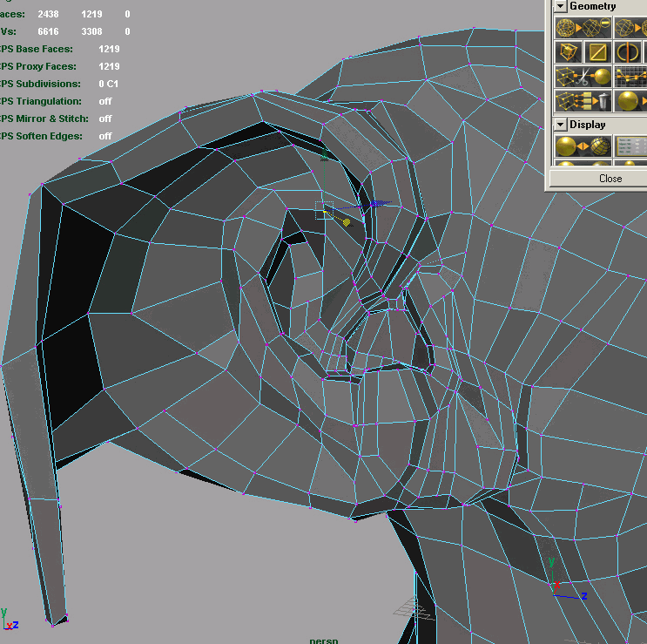
Task: Click the diagonally split square icon
Action: 598,52
